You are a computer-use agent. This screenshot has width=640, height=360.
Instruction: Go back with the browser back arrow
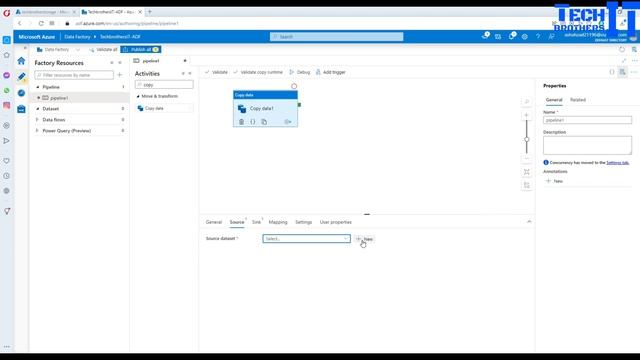[x=20, y=23]
